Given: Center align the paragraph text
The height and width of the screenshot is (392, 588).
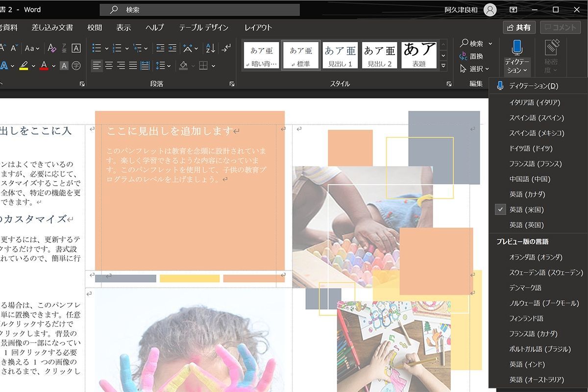Looking at the screenshot, I should point(109,66).
